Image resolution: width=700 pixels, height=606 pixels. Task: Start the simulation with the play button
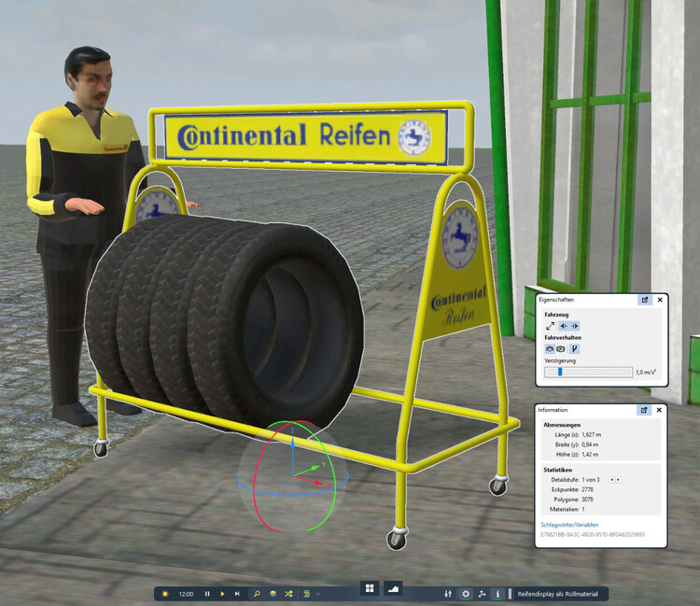click(222, 594)
